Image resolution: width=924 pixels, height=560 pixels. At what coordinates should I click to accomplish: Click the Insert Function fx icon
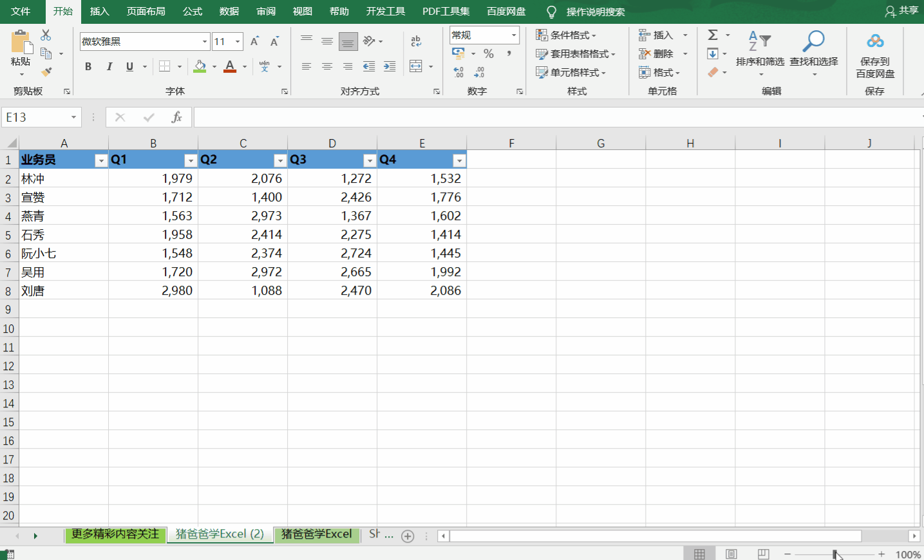coord(176,117)
